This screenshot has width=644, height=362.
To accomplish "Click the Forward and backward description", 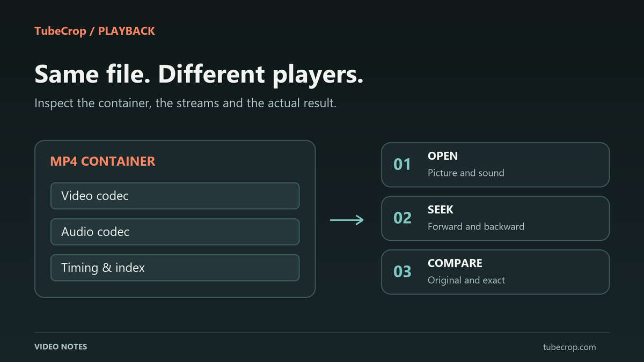I will 476,226.
